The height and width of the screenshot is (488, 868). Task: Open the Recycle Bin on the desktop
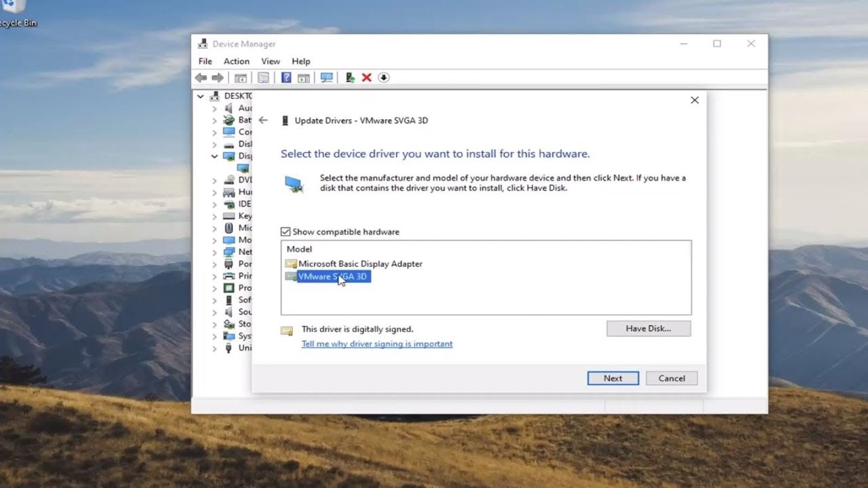[x=16, y=14]
